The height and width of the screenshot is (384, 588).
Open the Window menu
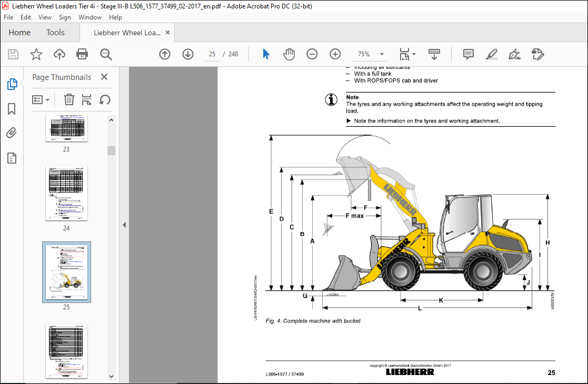pos(90,17)
